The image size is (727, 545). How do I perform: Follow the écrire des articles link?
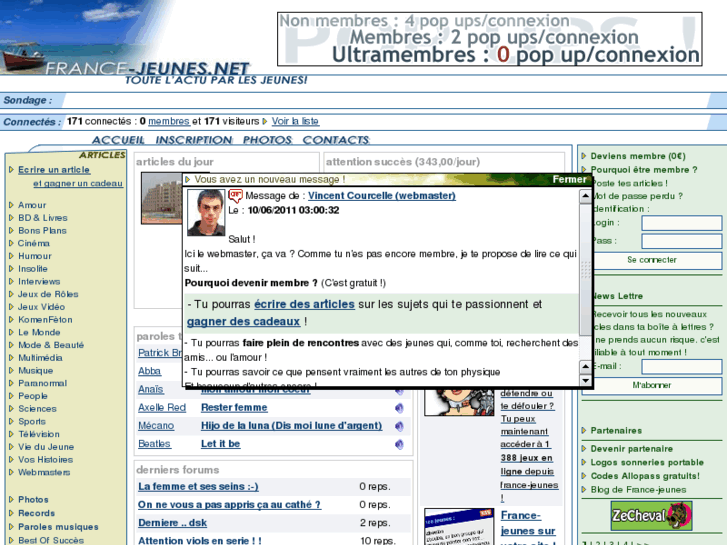[304, 304]
